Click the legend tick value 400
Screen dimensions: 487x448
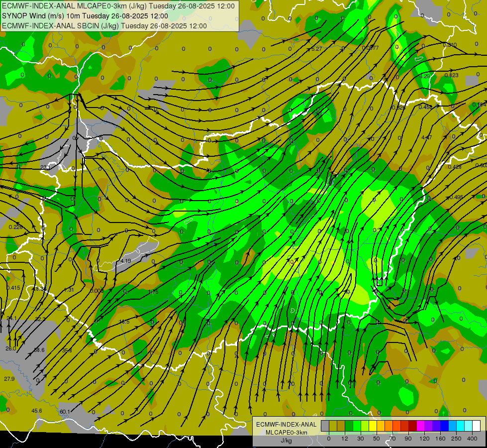472,439
